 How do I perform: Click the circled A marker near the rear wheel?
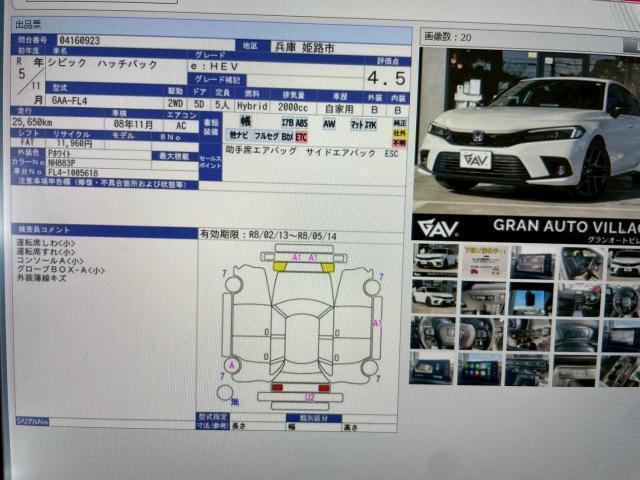coord(233,366)
